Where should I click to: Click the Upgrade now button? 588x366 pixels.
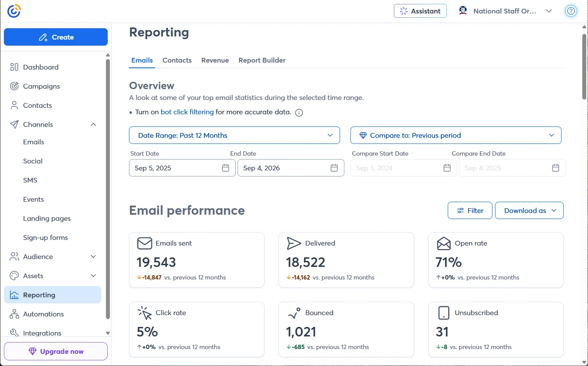coord(56,351)
